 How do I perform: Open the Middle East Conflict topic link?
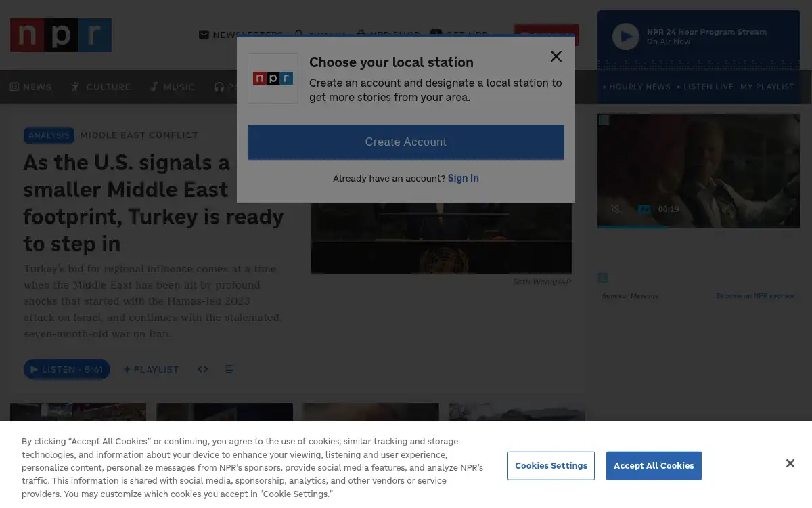point(139,135)
